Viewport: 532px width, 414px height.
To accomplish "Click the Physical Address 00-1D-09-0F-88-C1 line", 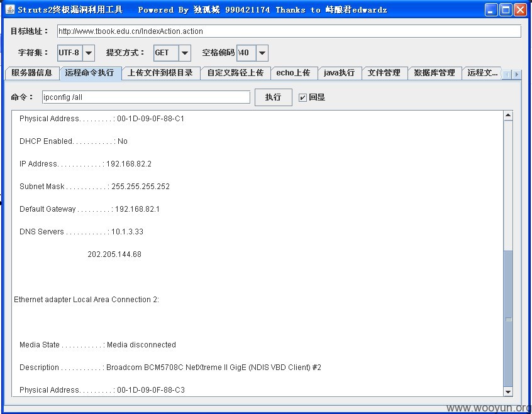I will coord(102,119).
